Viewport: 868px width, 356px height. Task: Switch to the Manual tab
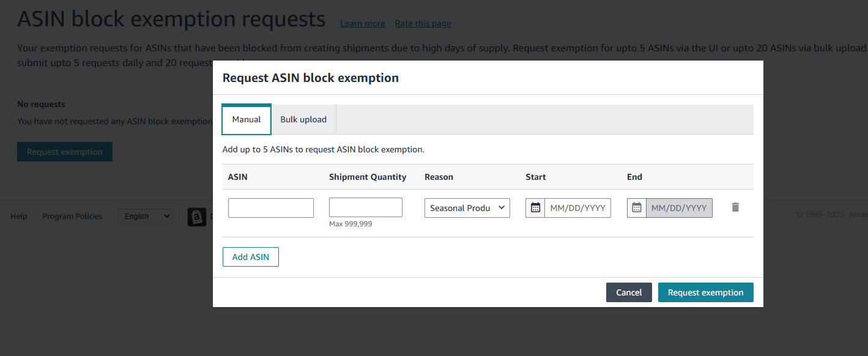(x=247, y=119)
